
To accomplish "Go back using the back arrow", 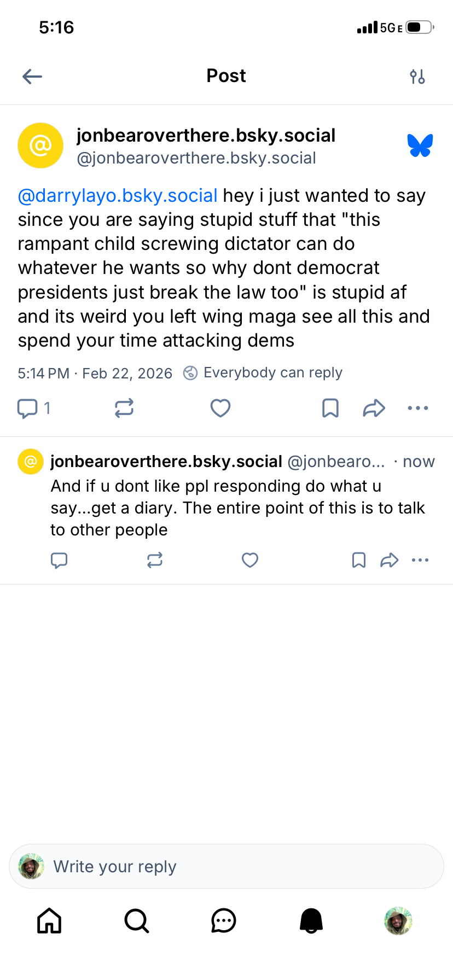I will [32, 77].
